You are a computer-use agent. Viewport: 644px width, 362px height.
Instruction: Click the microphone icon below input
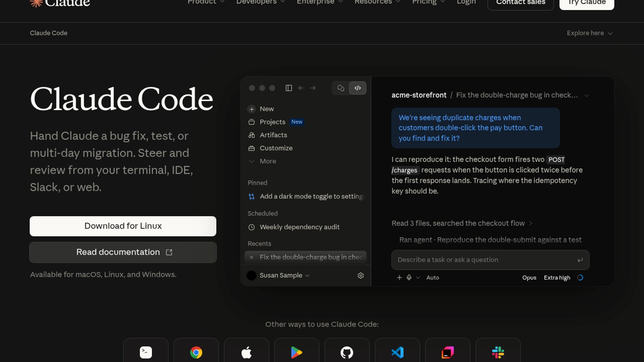coord(409,278)
